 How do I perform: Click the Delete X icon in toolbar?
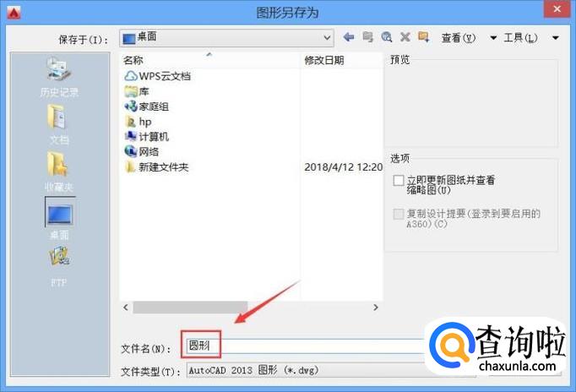tap(405, 37)
